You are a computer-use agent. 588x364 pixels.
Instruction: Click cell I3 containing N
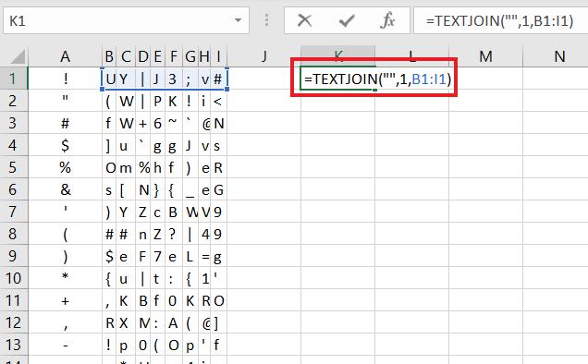pos(219,123)
